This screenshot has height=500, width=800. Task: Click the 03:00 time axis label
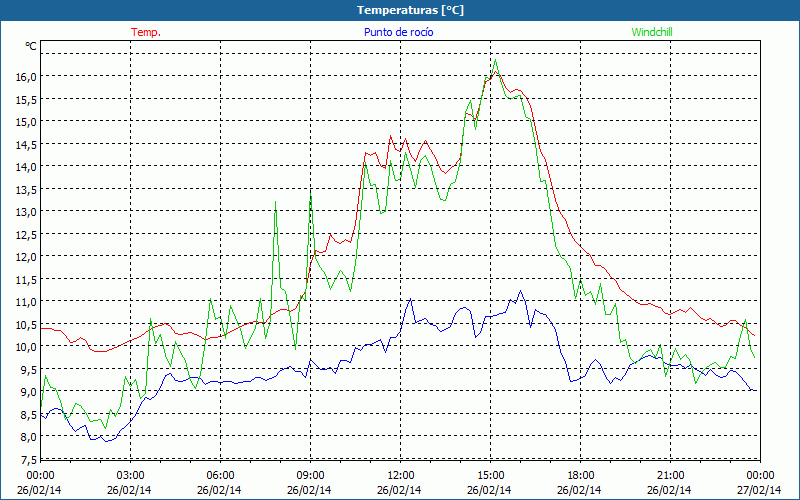coord(131,475)
